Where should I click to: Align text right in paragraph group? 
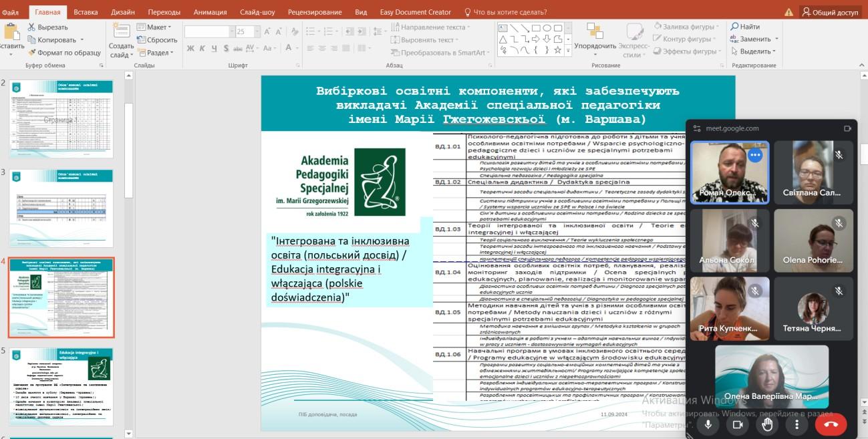[x=333, y=48]
